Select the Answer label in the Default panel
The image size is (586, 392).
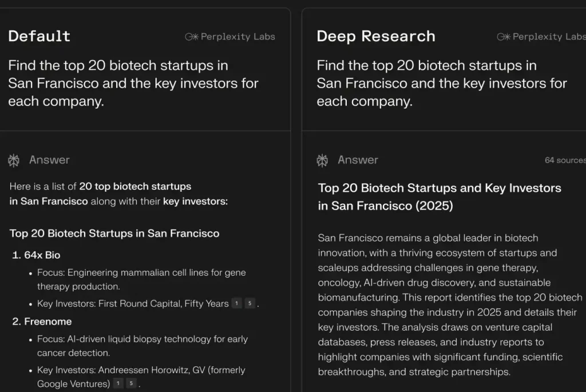(x=49, y=160)
